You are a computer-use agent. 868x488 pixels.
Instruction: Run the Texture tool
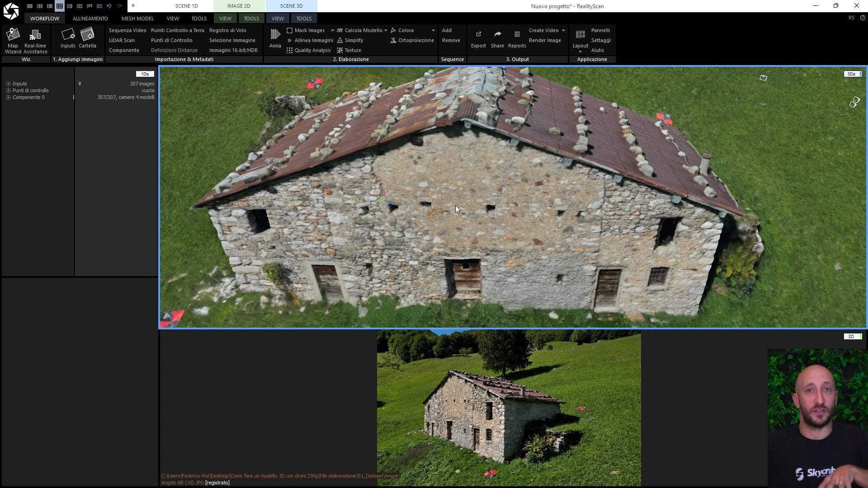tap(352, 50)
